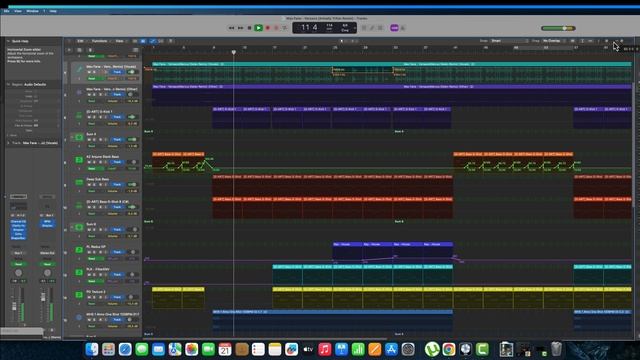
Task: Click the green Play button in transport
Action: (258, 28)
